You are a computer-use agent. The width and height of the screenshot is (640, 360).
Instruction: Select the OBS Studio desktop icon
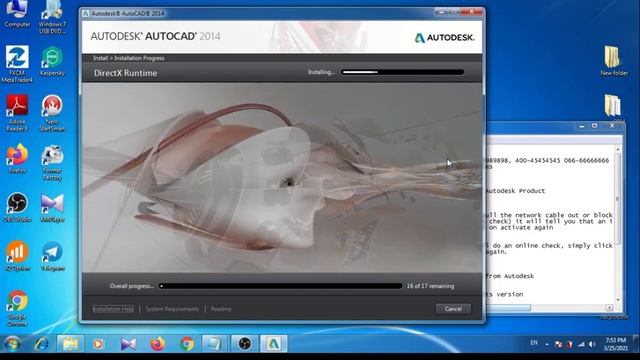click(17, 207)
